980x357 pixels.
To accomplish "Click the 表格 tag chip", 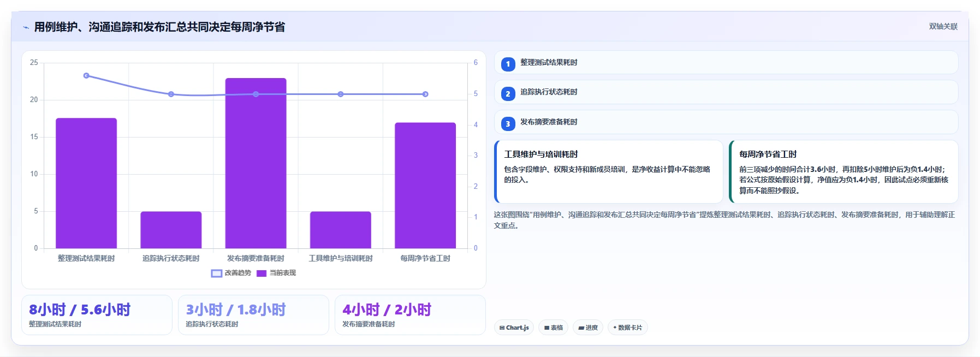I will tap(553, 328).
